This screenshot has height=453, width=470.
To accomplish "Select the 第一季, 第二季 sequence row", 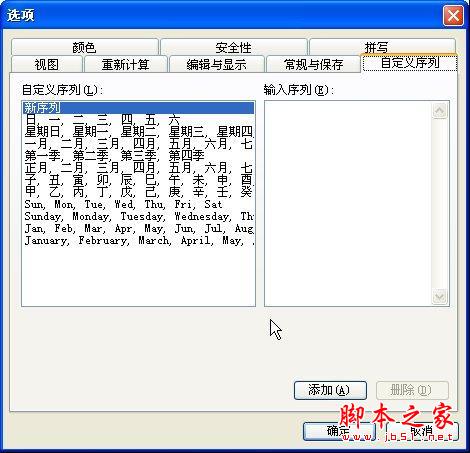I will pos(138,156).
